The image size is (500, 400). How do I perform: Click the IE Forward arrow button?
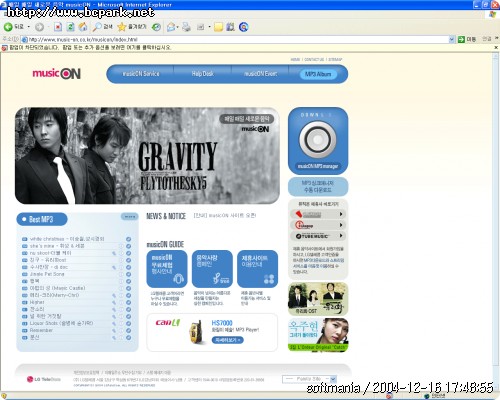(39, 27)
